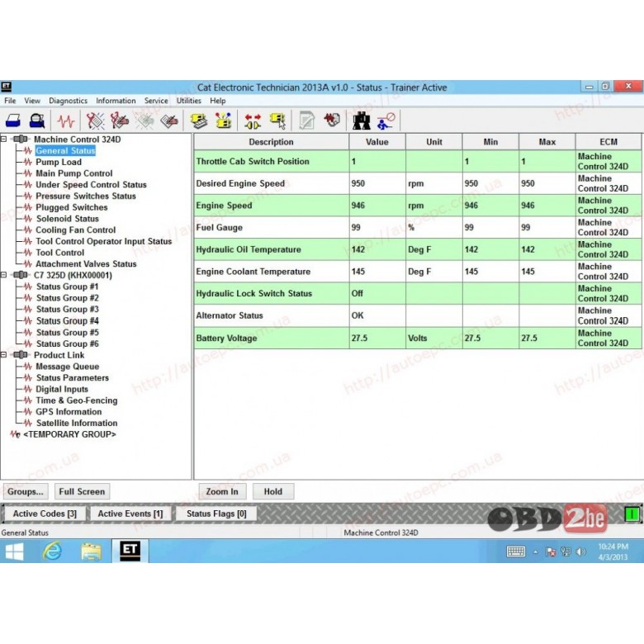Click the Value column header
The width and height of the screenshot is (644, 644).
pyautogui.click(x=377, y=142)
